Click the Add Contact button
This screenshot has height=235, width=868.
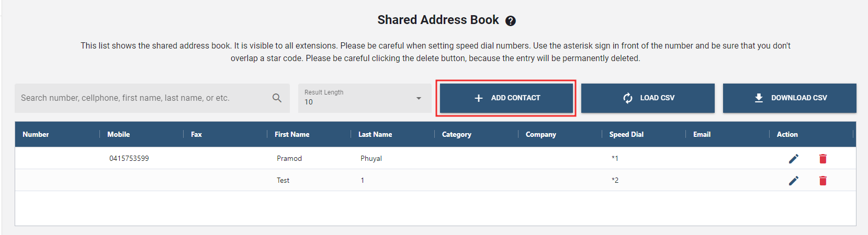pos(506,98)
